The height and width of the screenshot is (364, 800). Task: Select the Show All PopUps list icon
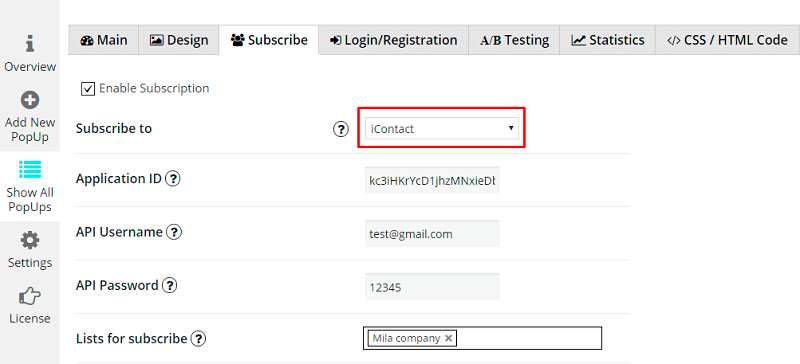point(30,169)
